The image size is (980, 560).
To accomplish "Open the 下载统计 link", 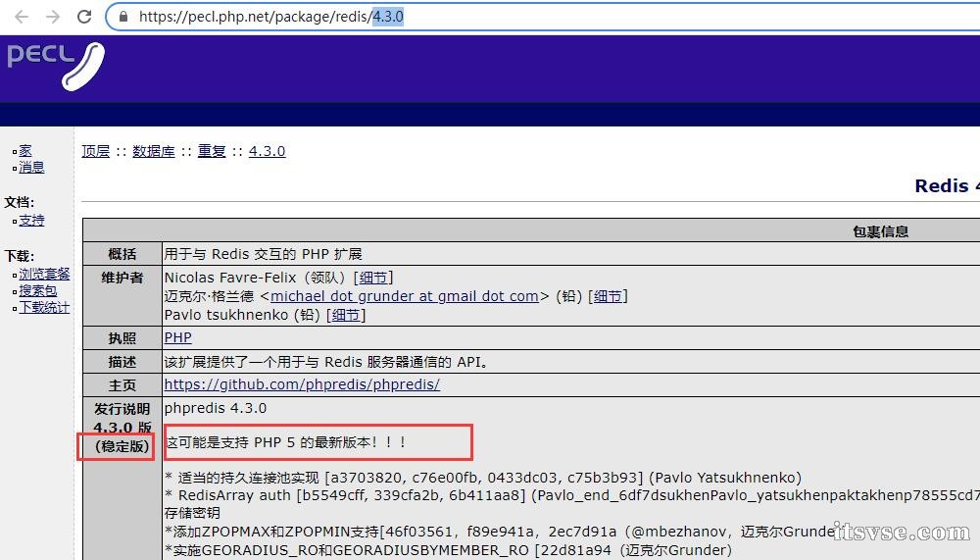I will click(44, 307).
